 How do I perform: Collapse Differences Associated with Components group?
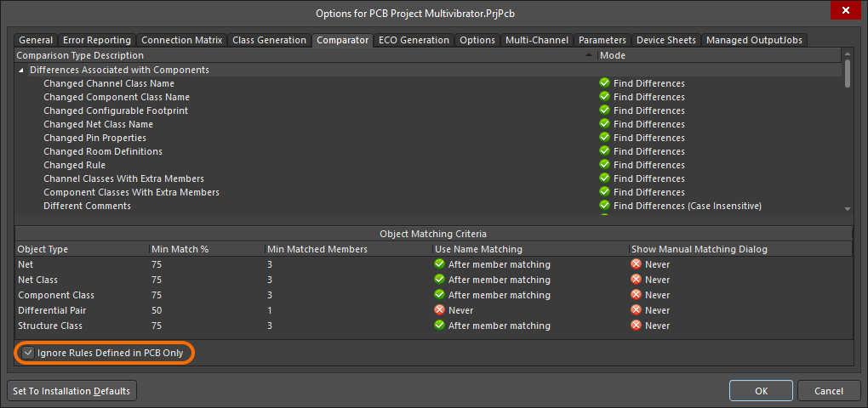pos(21,70)
